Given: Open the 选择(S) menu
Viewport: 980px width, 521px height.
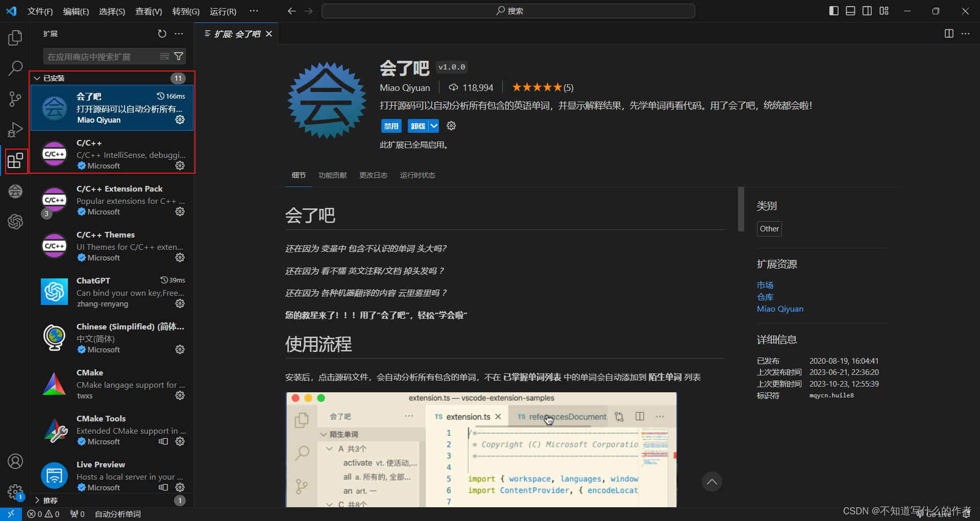Looking at the screenshot, I should (112, 11).
